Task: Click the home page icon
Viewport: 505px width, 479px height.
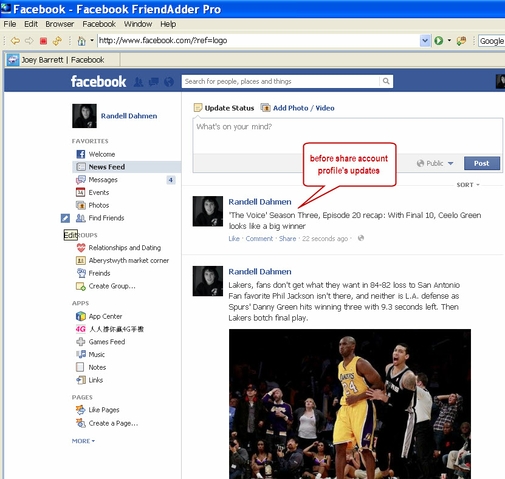Action: (x=81, y=41)
